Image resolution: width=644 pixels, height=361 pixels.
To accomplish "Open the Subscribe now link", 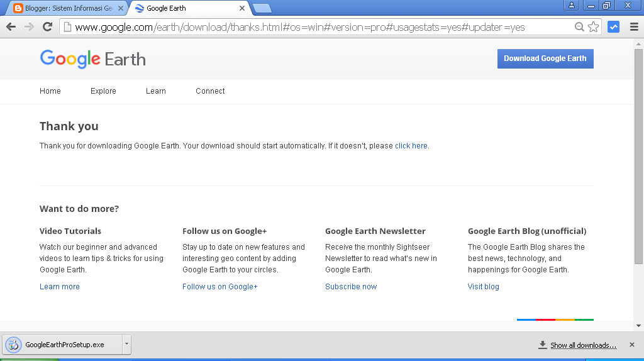I will point(351,287).
